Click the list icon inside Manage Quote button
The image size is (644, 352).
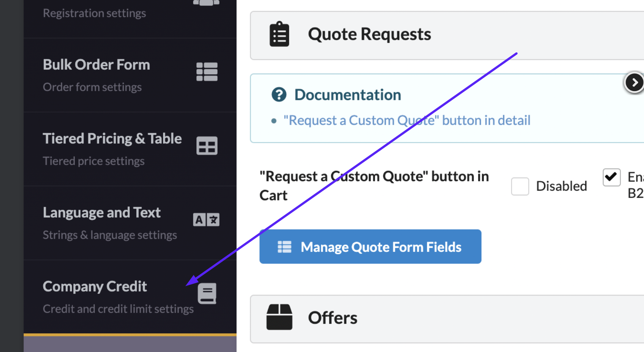pyautogui.click(x=284, y=247)
